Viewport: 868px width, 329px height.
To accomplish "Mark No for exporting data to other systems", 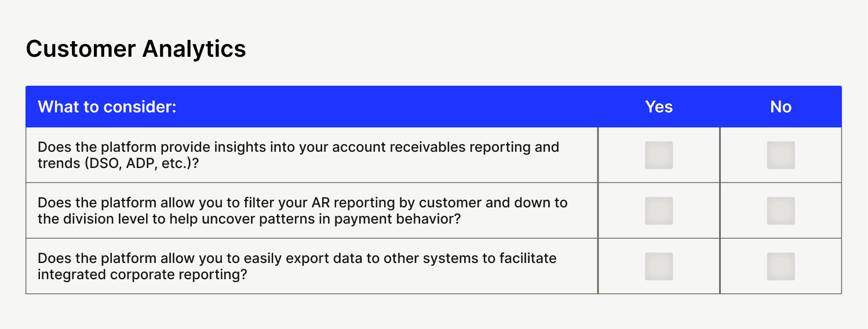I will (781, 266).
